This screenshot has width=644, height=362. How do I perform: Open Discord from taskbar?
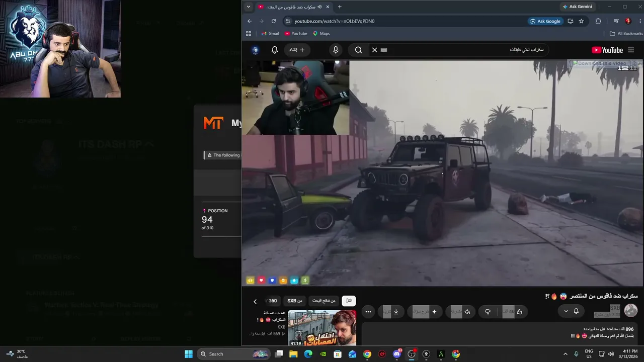(397, 354)
